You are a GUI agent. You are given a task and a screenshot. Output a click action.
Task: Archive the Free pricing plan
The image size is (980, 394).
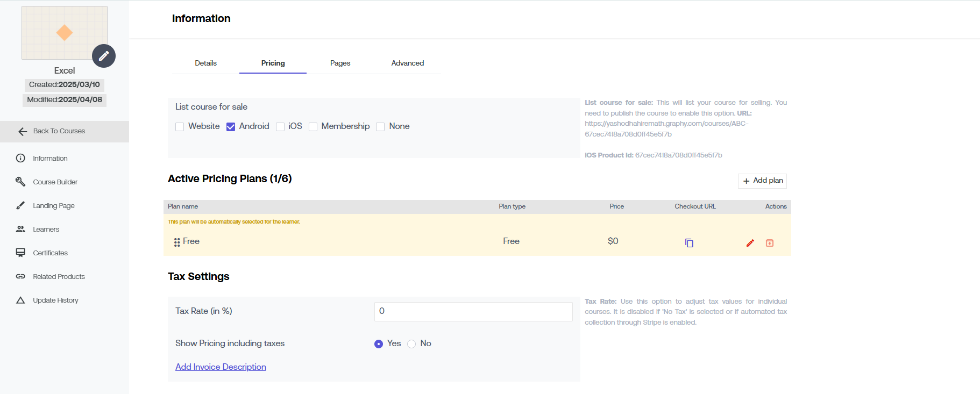point(770,243)
